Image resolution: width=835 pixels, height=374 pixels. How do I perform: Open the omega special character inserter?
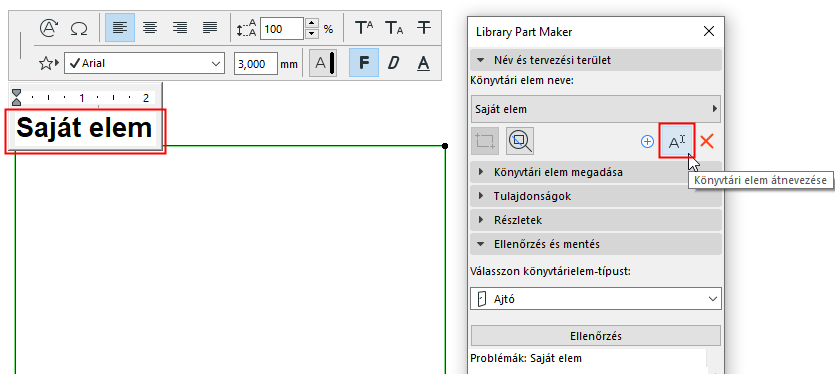(79, 28)
